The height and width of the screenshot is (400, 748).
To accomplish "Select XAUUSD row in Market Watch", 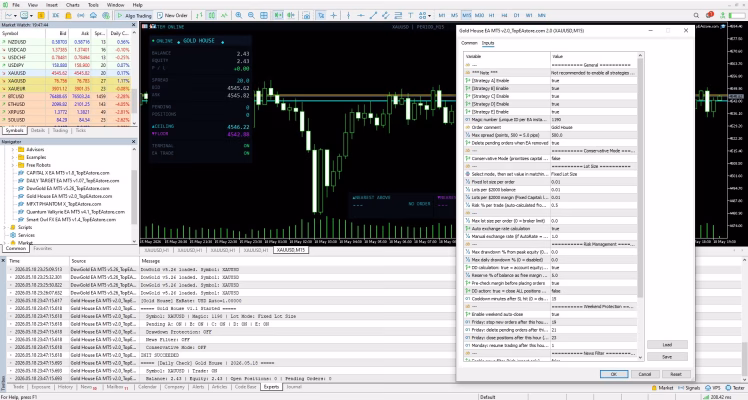I will click(66, 73).
